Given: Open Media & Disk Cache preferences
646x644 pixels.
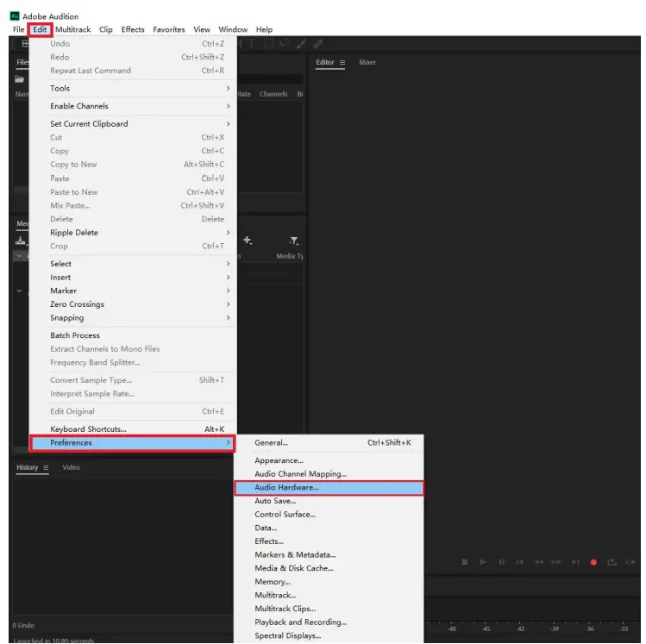Looking at the screenshot, I should click(329, 569).
